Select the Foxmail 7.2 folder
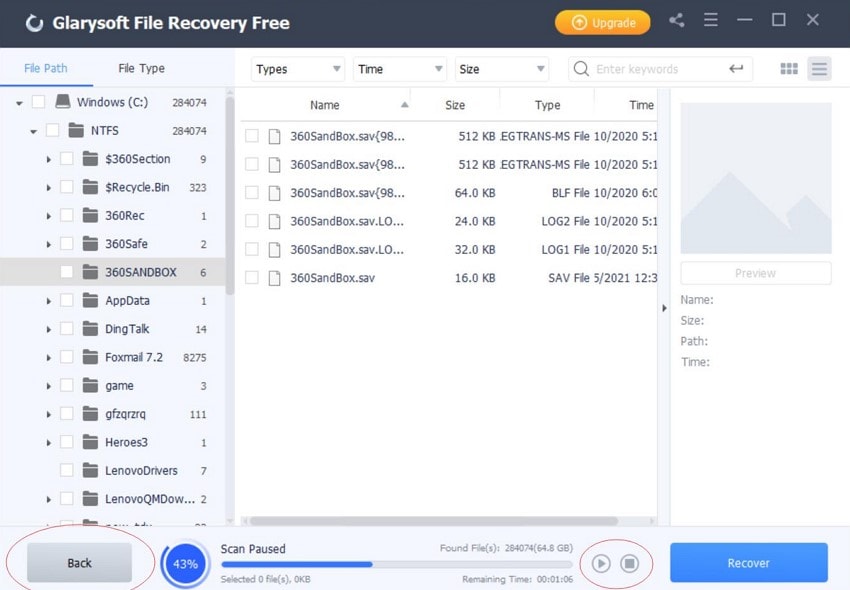 point(134,357)
